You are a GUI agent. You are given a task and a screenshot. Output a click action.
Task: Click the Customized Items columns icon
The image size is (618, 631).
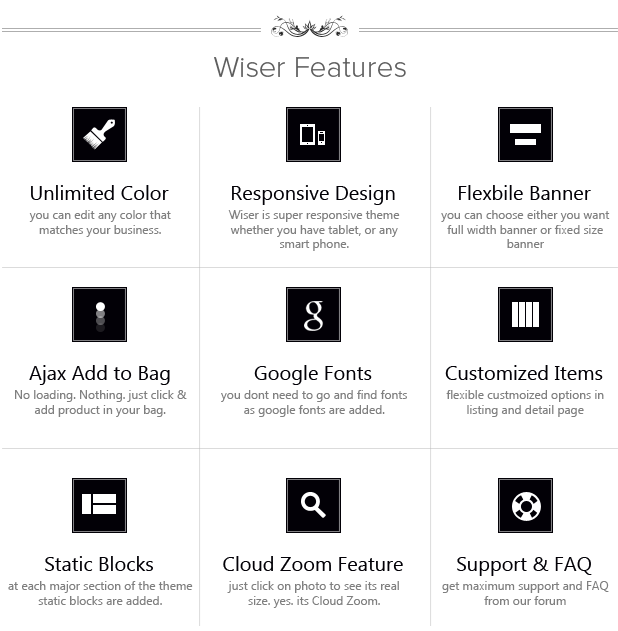(x=525, y=314)
